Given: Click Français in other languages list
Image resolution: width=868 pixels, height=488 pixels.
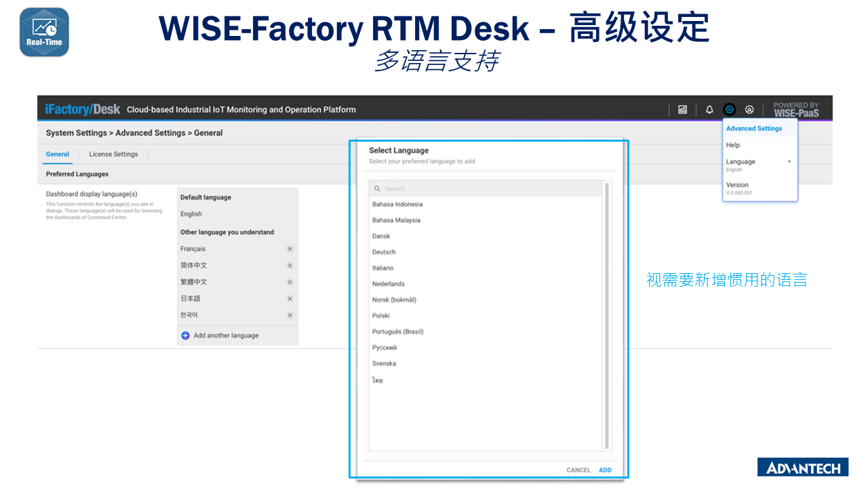Looking at the screenshot, I should pyautogui.click(x=193, y=249).
